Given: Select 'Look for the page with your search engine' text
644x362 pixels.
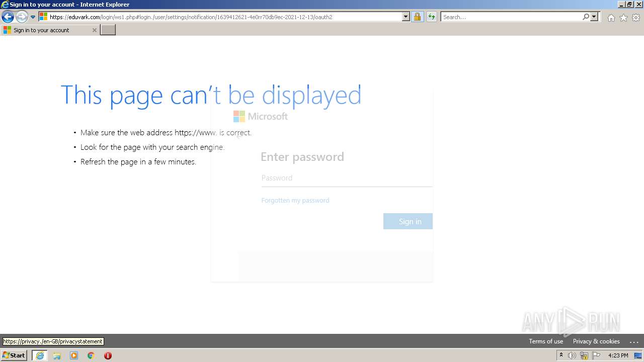Looking at the screenshot, I should 152,147.
